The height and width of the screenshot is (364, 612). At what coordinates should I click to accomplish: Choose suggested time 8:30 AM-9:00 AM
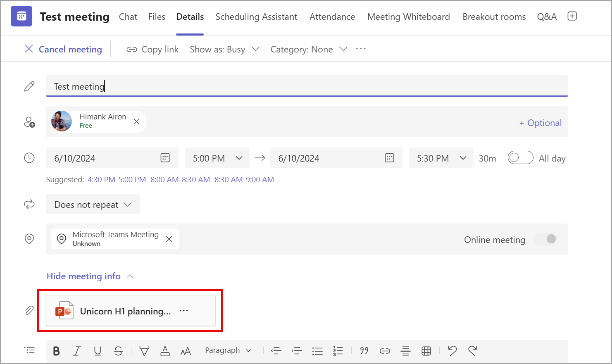tap(244, 179)
